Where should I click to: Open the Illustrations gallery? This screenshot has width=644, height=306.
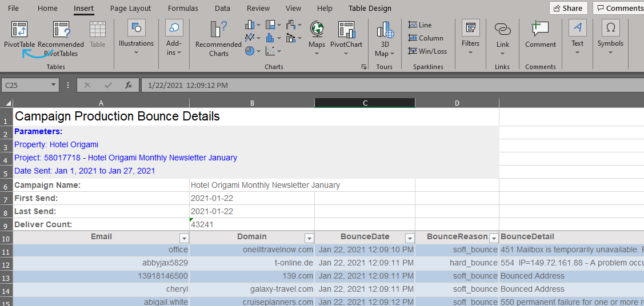137,38
